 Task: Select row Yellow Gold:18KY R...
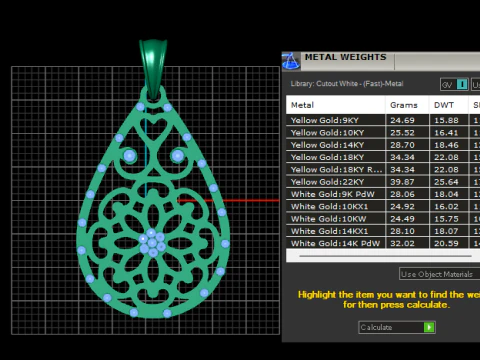(383, 170)
